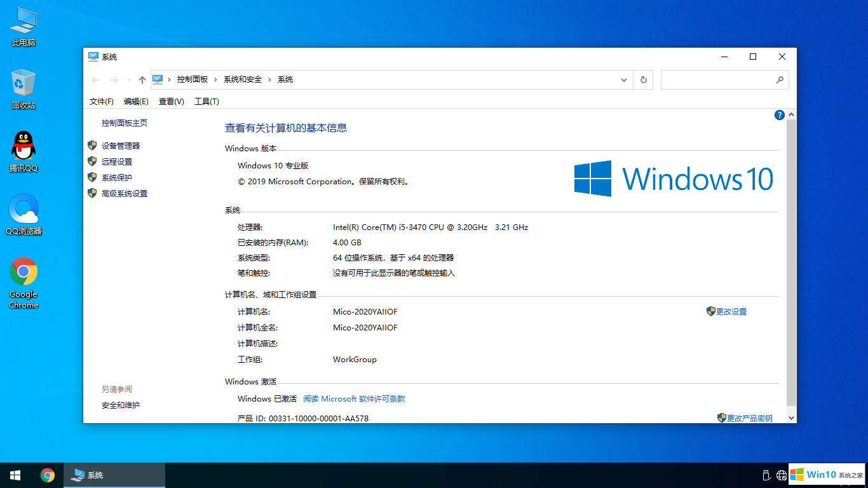Click the network globe tray icon

point(782,475)
